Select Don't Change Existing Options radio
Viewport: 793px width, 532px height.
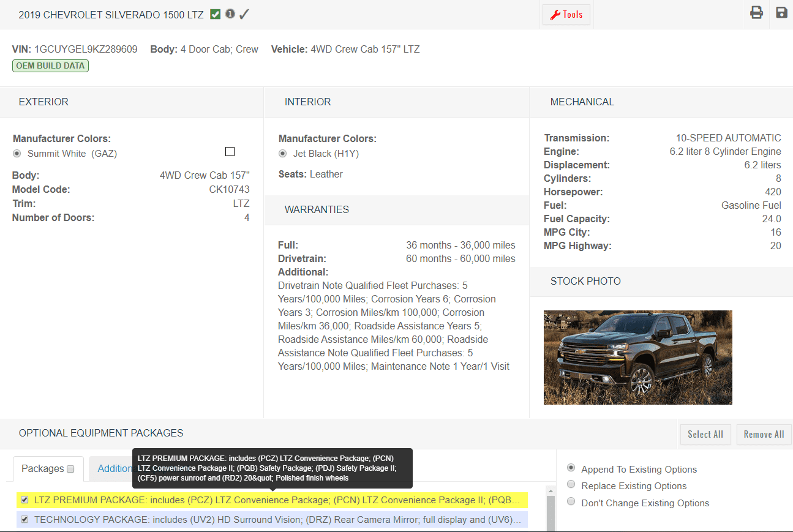coord(571,501)
